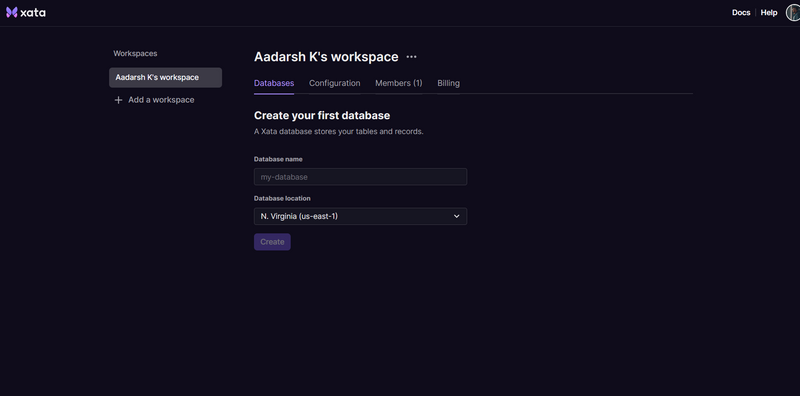Open the Docs link
Image resolution: width=800 pixels, height=396 pixels.
[x=741, y=13]
